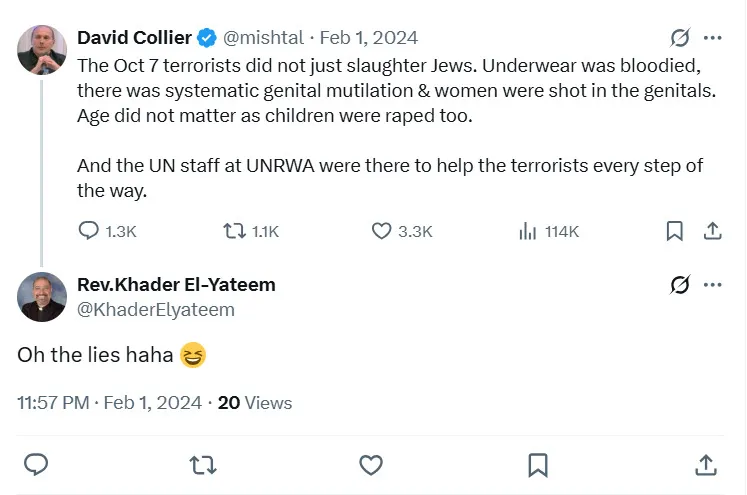Share David Collier's tweet
Viewport: 747px width, 495px height.
(x=712, y=231)
